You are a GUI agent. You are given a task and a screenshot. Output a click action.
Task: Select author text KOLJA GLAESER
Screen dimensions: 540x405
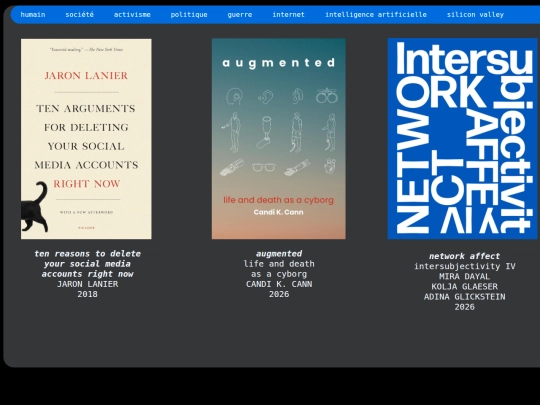point(464,287)
